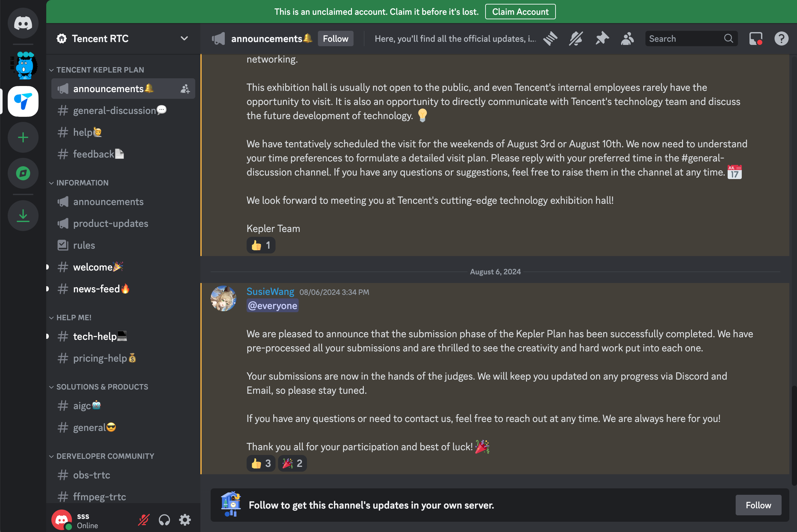Open Explore Discoverable Servers compass icon
Image resolution: width=797 pixels, height=532 pixels.
pyautogui.click(x=23, y=173)
